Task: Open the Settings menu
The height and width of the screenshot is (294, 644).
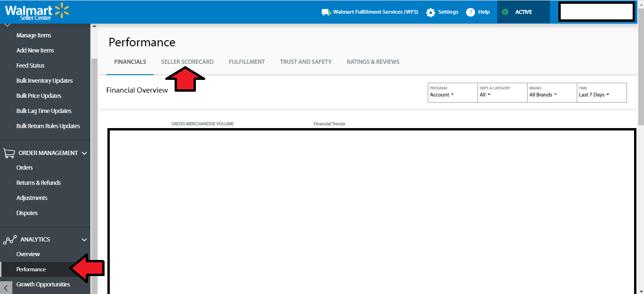Action: pyautogui.click(x=448, y=12)
